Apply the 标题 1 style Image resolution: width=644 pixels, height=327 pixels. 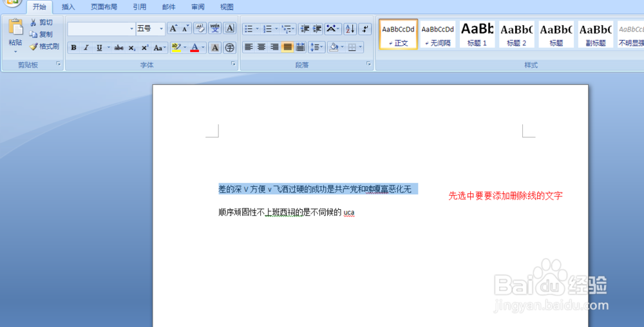click(x=477, y=34)
